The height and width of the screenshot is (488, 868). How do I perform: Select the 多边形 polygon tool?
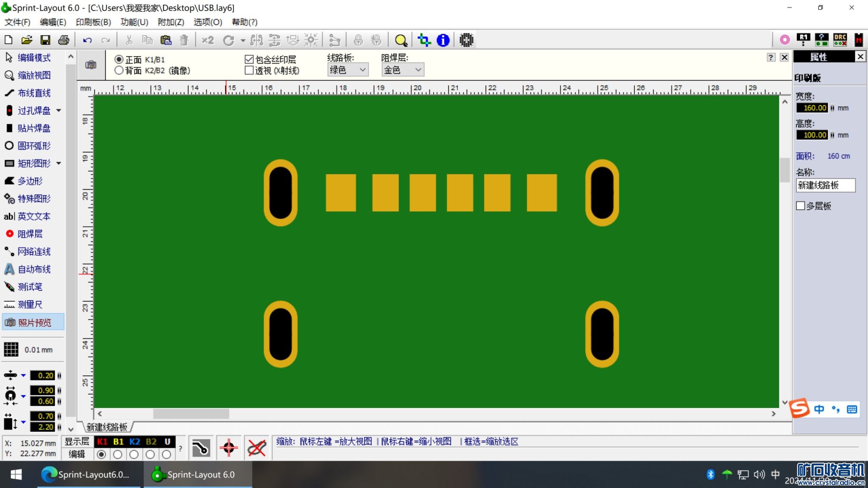tap(30, 181)
